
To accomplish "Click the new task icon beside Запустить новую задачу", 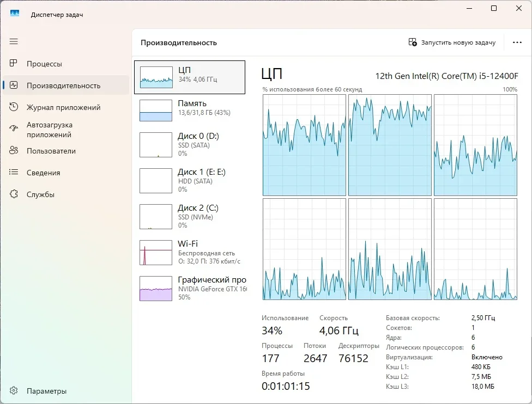I will point(413,42).
